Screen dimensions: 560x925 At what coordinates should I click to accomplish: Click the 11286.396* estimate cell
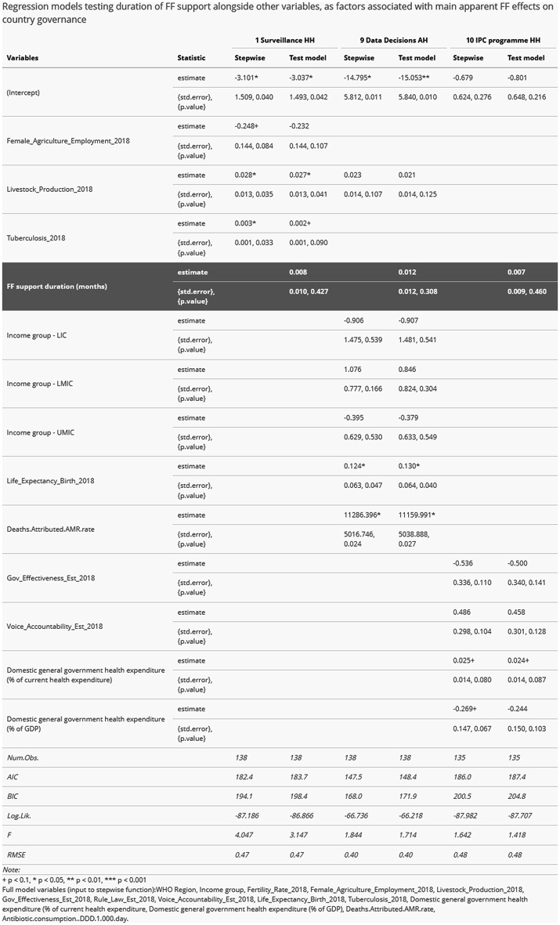click(362, 515)
